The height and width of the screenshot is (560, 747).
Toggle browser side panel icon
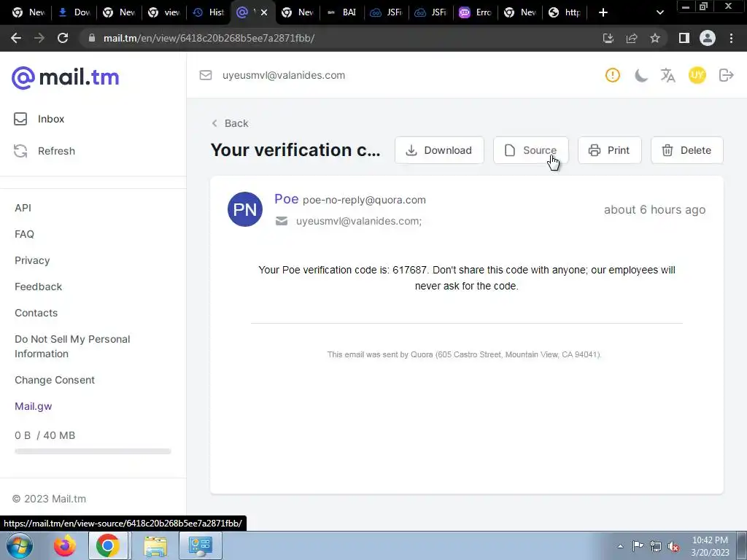click(x=684, y=38)
